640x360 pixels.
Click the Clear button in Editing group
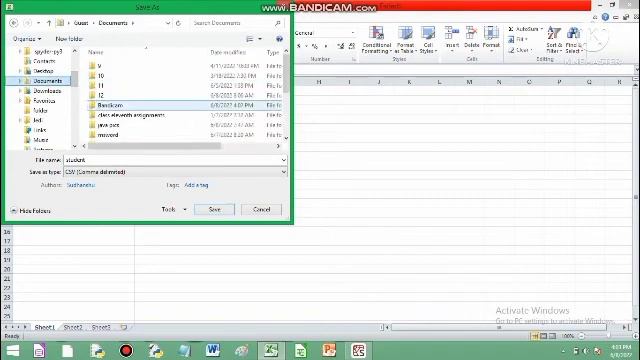click(x=520, y=50)
